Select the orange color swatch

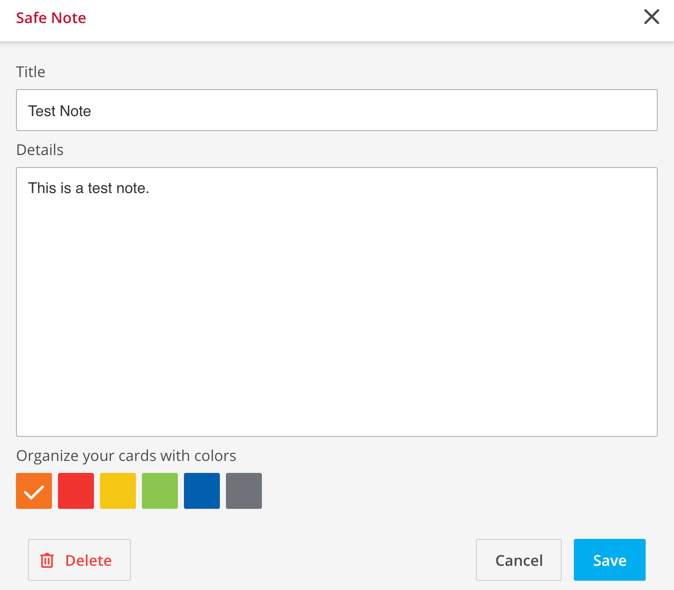[34, 491]
